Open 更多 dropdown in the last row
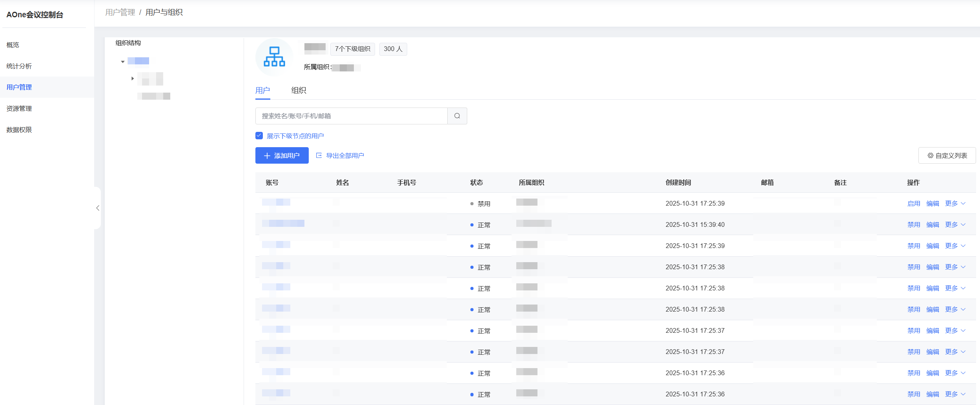This screenshot has width=980, height=405. [955, 394]
